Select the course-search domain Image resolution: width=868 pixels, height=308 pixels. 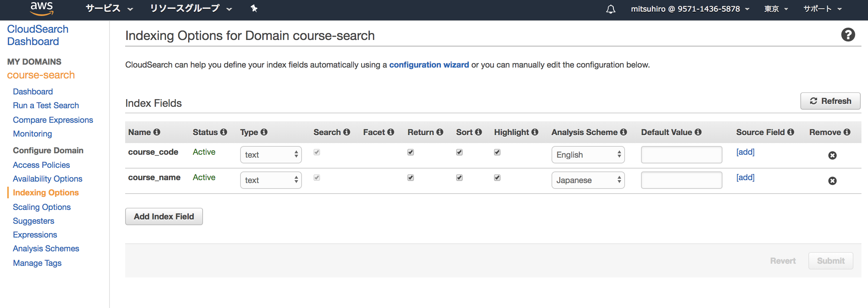tap(41, 75)
